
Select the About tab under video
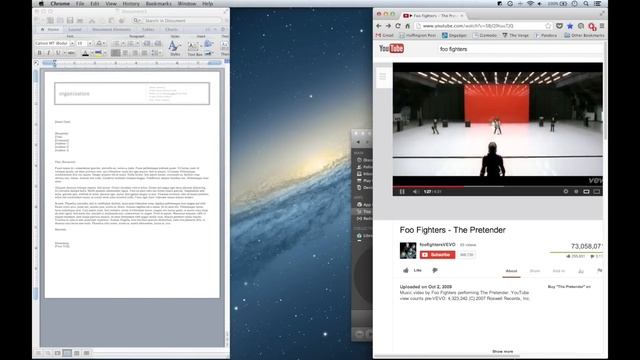coord(511,271)
